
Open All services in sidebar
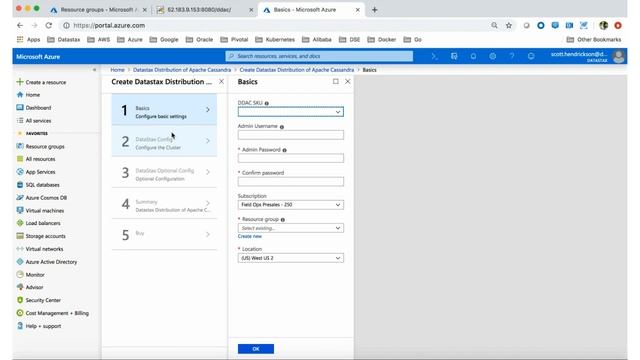[33, 120]
